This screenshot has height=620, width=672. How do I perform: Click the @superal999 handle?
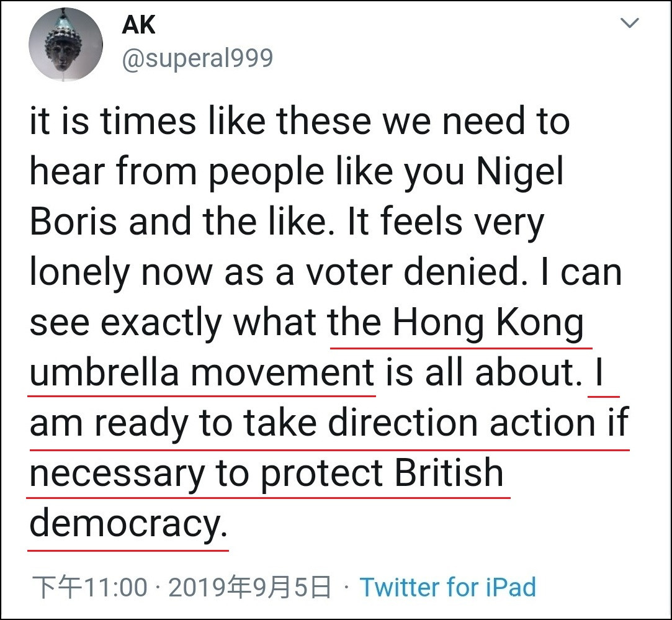(x=197, y=58)
